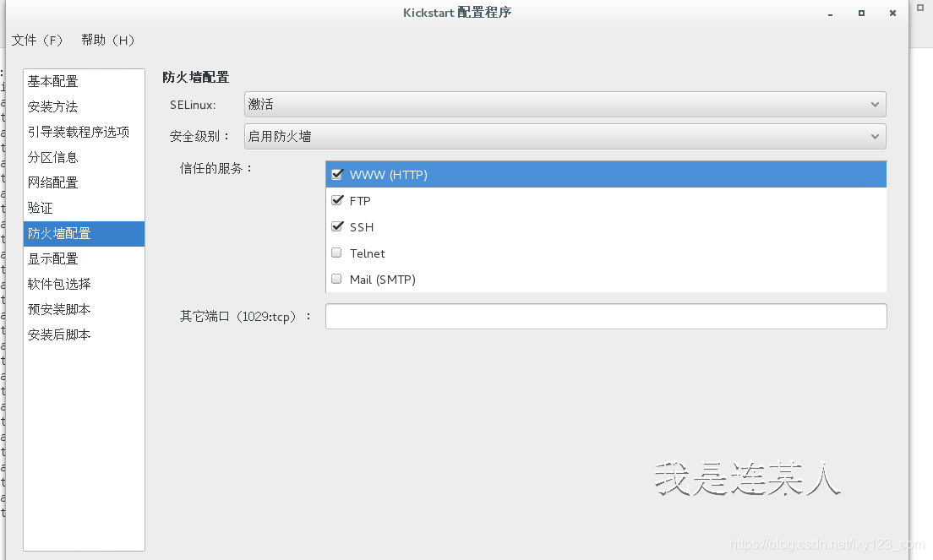Minimize the Kickstart 配置程序 window

(830, 13)
